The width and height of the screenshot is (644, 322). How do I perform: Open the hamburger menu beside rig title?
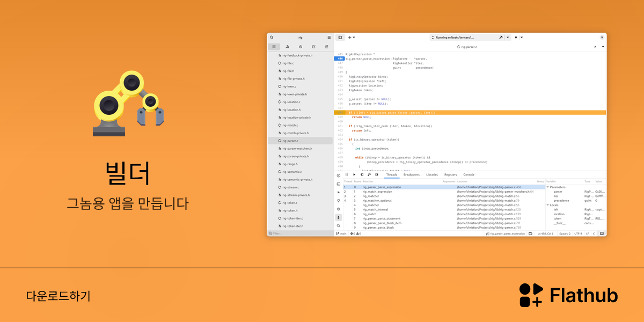(x=329, y=38)
